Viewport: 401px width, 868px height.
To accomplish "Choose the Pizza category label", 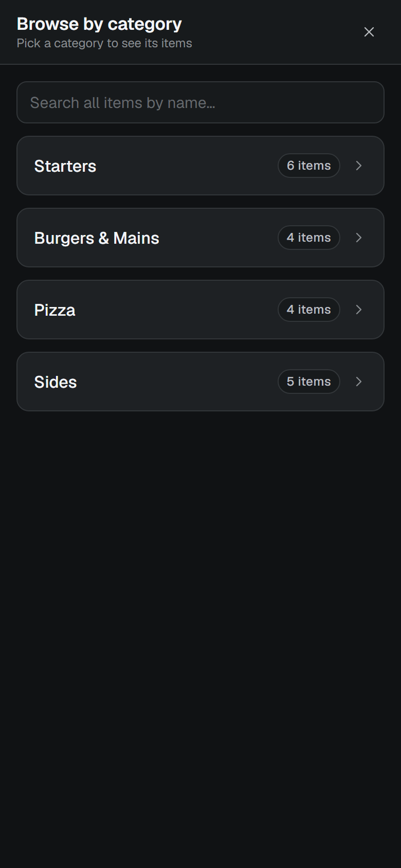I will point(55,310).
